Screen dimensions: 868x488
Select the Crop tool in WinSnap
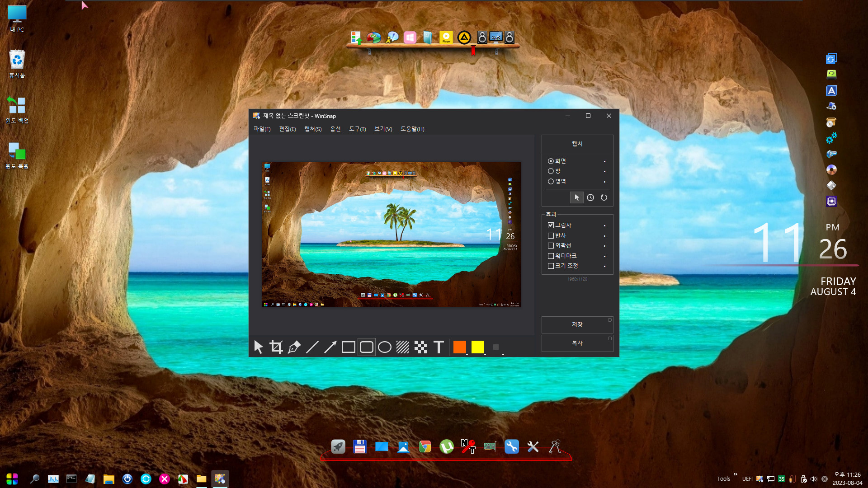pyautogui.click(x=276, y=347)
